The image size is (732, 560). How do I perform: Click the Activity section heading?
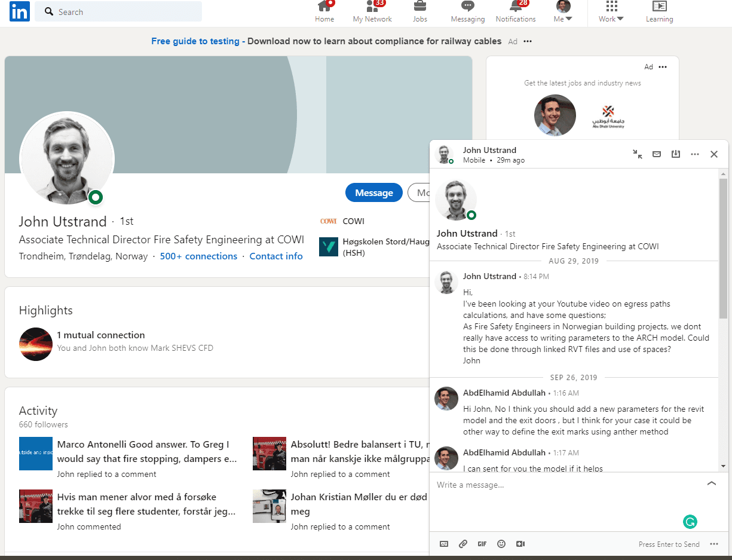tap(38, 411)
